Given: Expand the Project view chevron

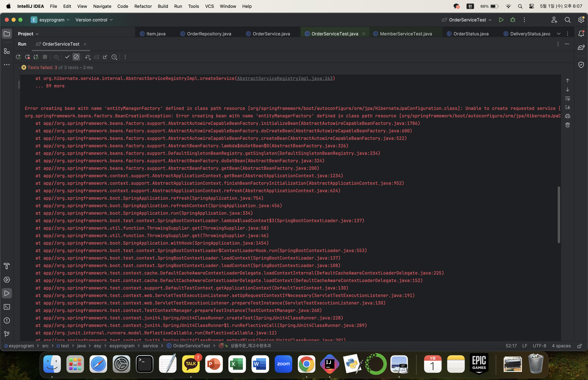Looking at the screenshot, I should click(x=37, y=34).
